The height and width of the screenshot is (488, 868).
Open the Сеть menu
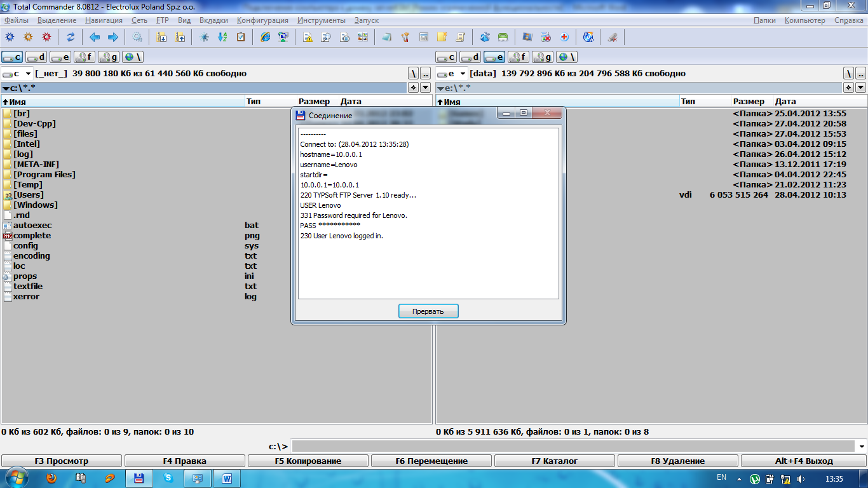pos(139,20)
